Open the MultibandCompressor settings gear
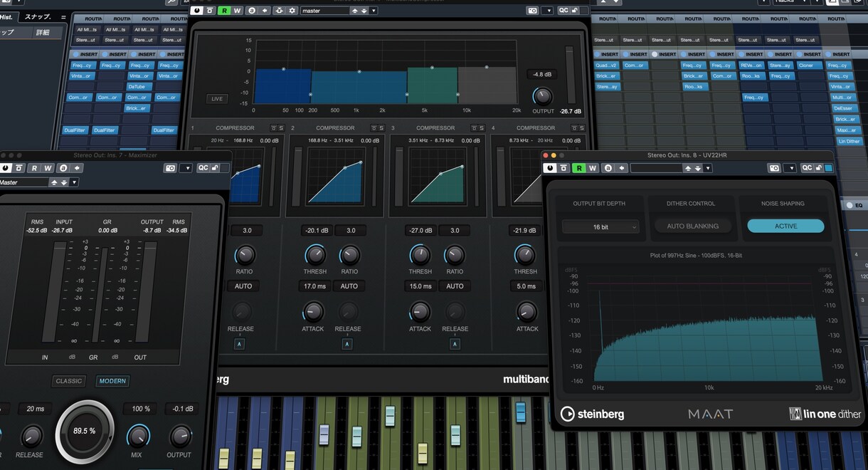Image resolution: width=868 pixels, height=470 pixels. click(292, 11)
